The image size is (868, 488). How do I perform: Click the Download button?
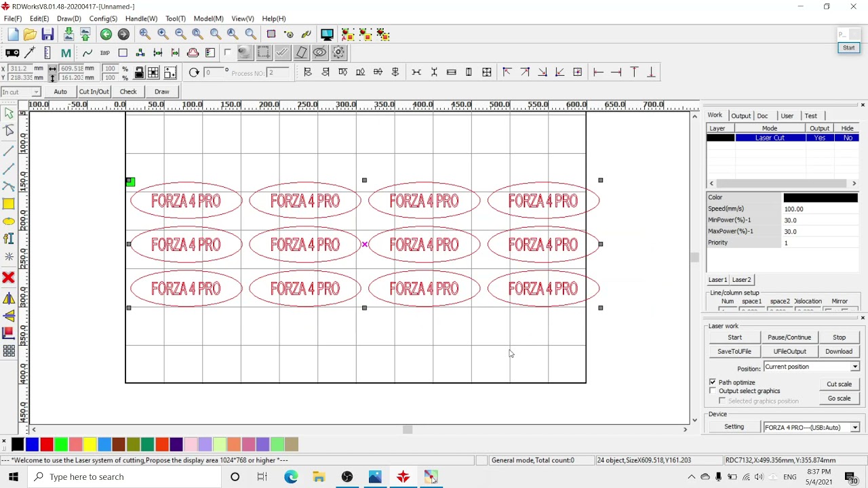coord(839,351)
